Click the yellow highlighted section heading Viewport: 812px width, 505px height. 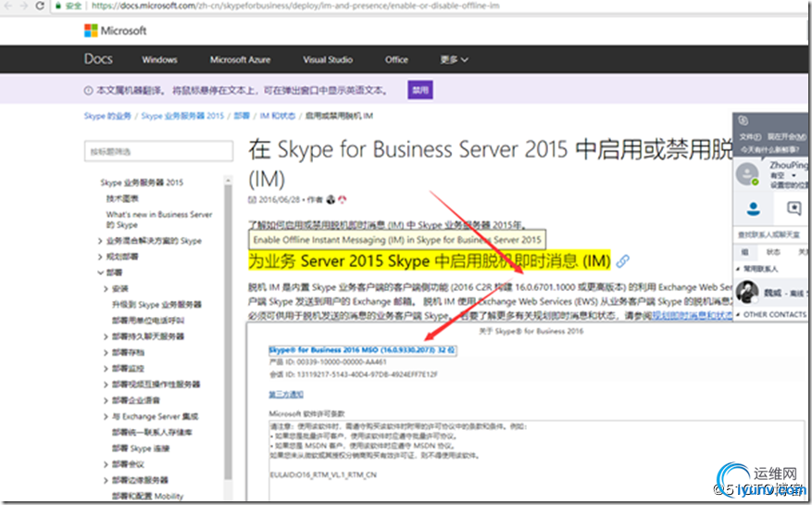430,260
